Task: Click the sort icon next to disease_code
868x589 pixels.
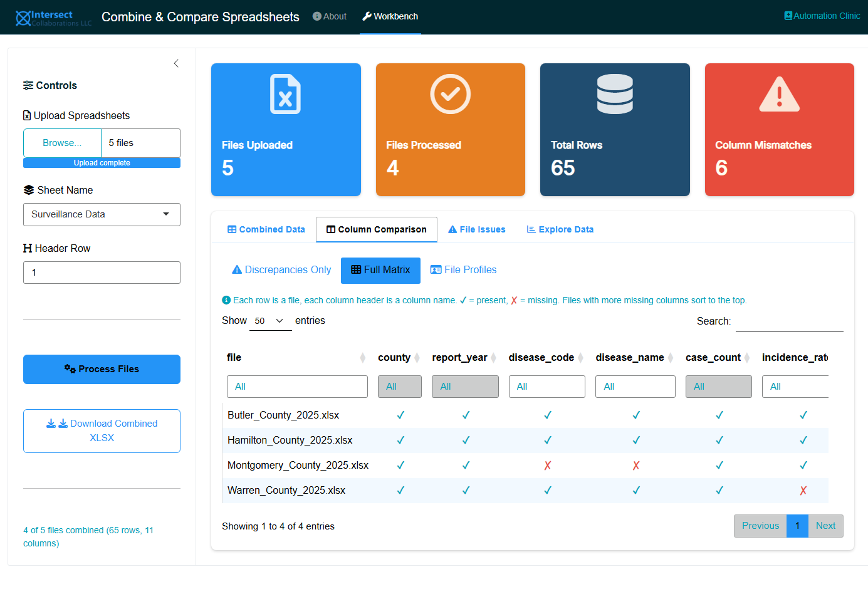Action: tap(581, 358)
